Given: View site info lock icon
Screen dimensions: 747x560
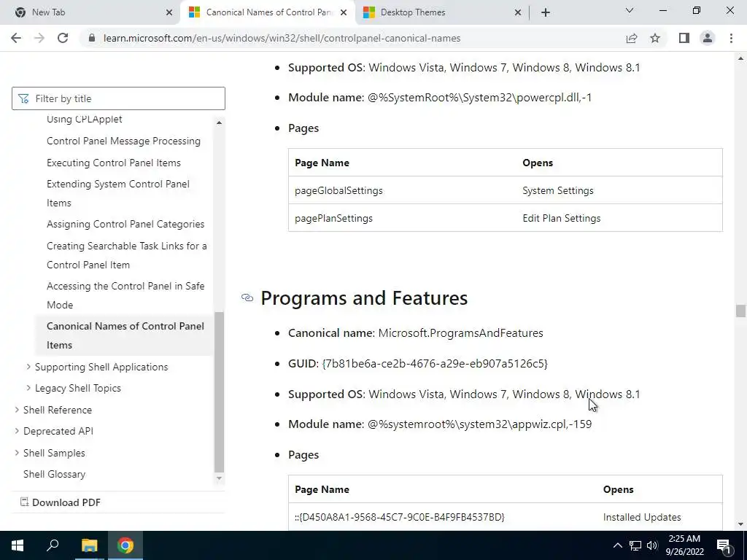Looking at the screenshot, I should (x=93, y=38).
